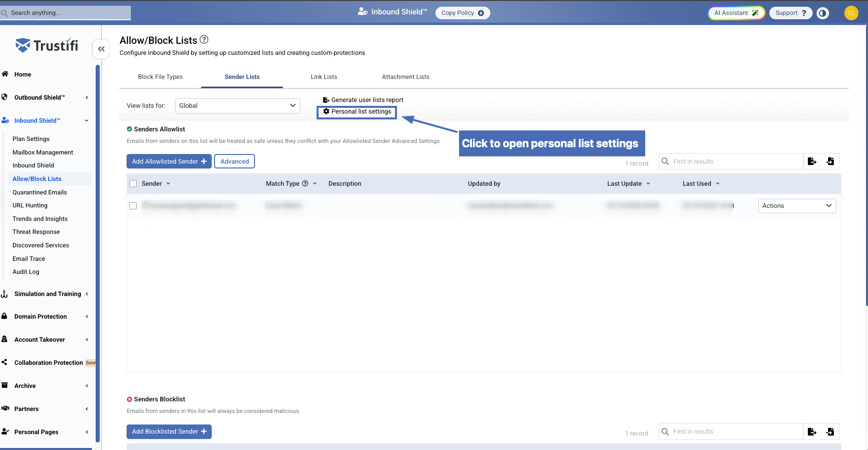Viewport: 868px width, 450px height.
Task: Click the AI Assistant magic wand icon
Action: click(x=755, y=13)
